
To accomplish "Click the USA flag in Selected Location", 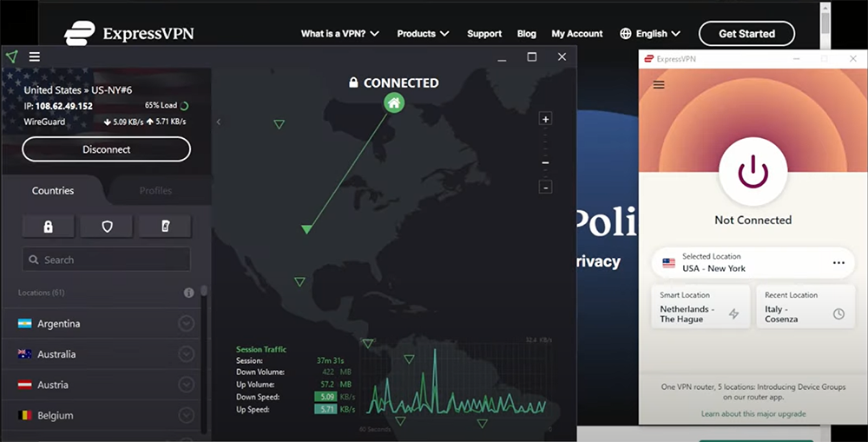I will tap(668, 262).
